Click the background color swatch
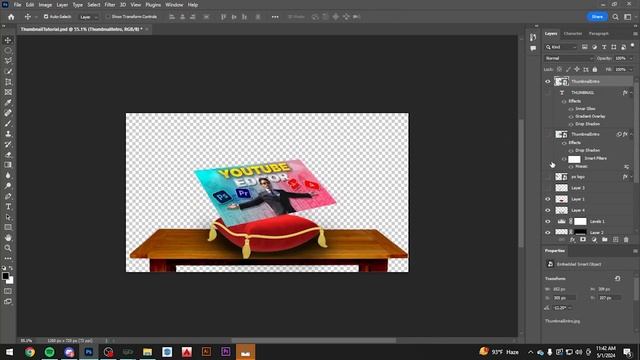The width and height of the screenshot is (640, 360). (x=10, y=280)
